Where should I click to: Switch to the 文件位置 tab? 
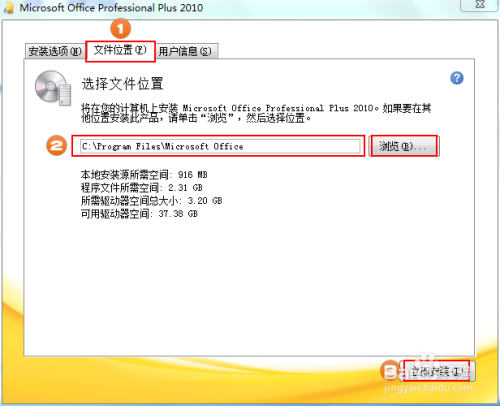pyautogui.click(x=120, y=51)
